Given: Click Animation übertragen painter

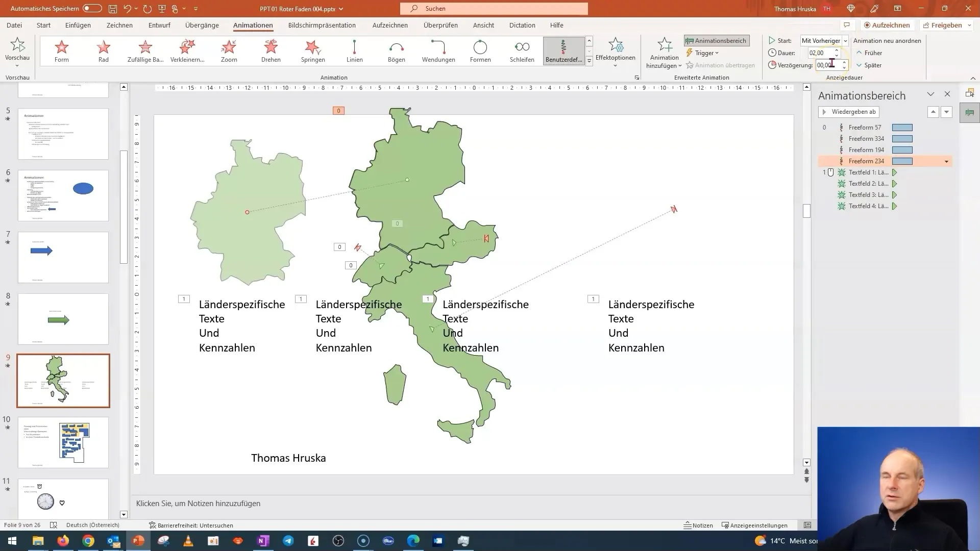Looking at the screenshot, I should [x=720, y=65].
